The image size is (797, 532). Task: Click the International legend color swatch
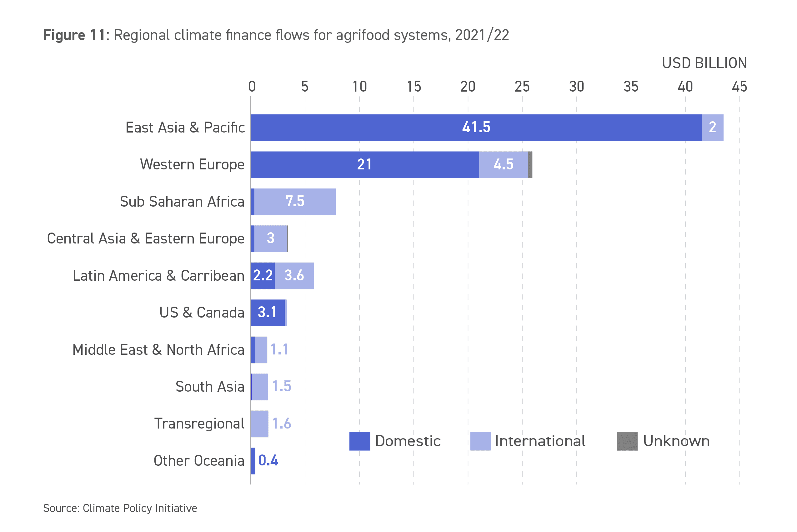(480, 441)
